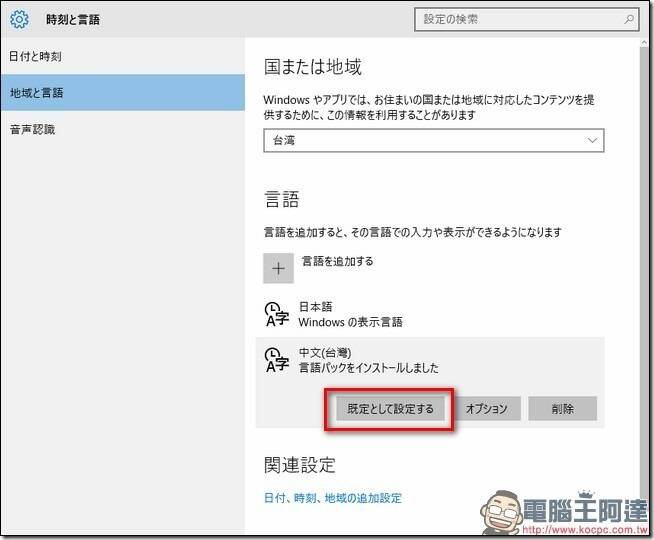Click the settings gear icon
This screenshot has height=540, width=654.
(19, 19)
